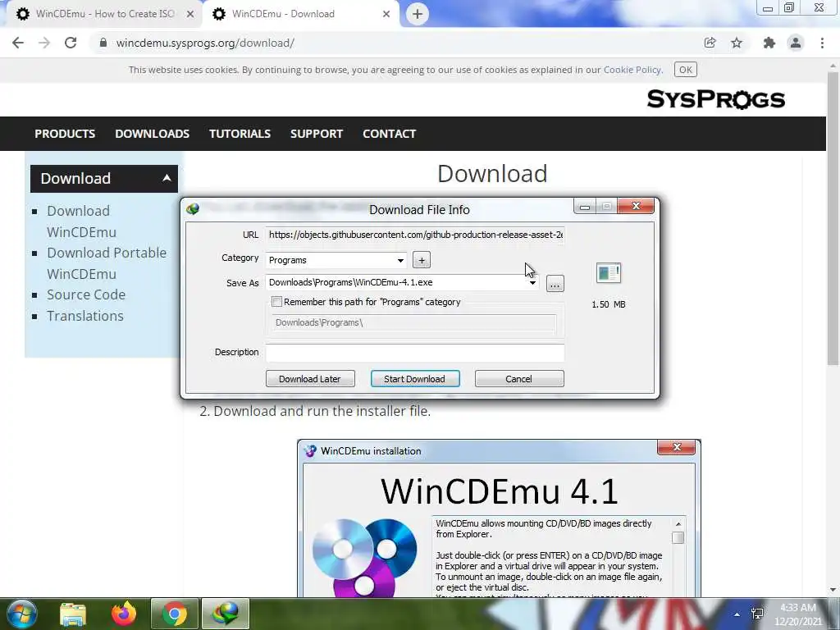Go back using Chrome's back arrow

click(x=18, y=43)
